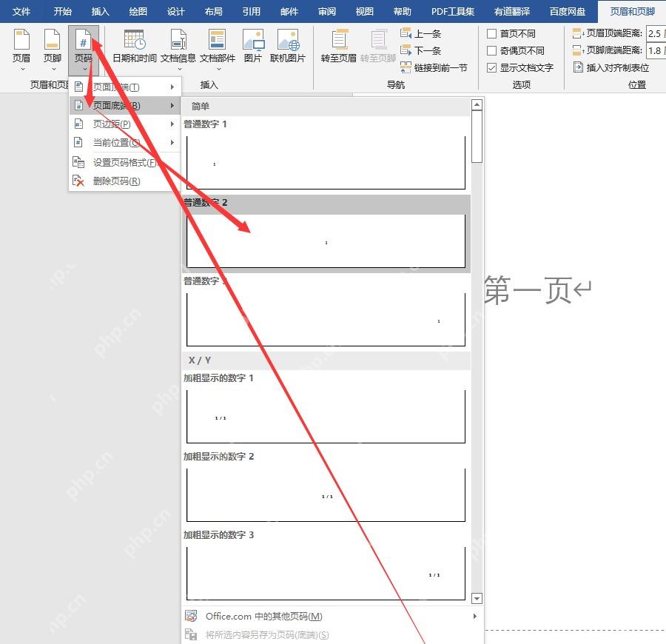
Task: Switch to the 审阅 ribbon tab
Action: (x=327, y=11)
